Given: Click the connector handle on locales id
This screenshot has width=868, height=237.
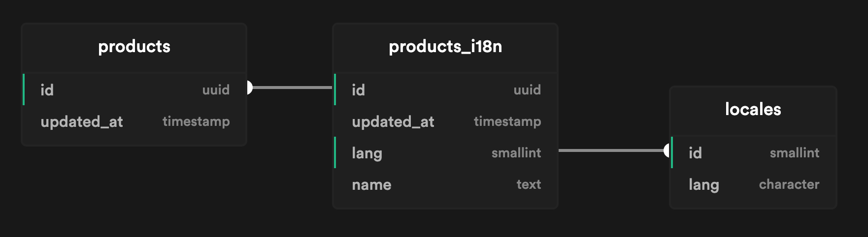Looking at the screenshot, I should pyautogui.click(x=667, y=150).
